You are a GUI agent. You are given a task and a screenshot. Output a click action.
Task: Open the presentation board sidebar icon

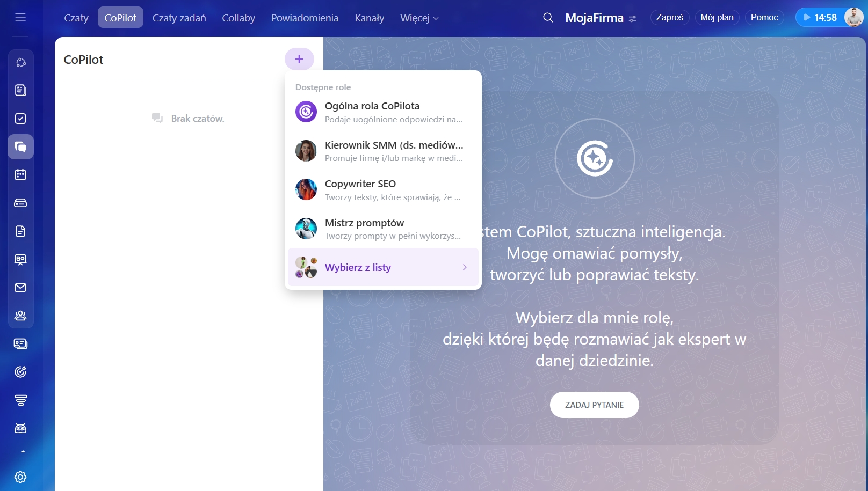(x=20, y=259)
